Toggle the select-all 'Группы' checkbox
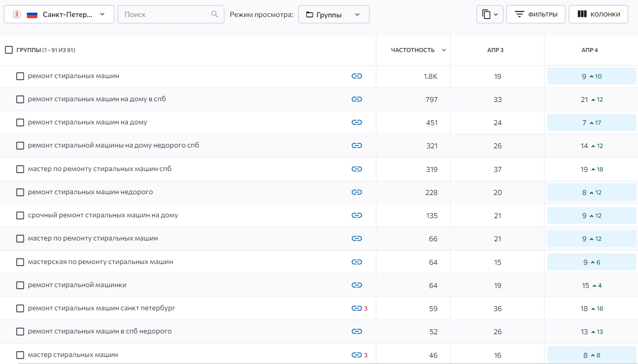Screen dimensions: 638x364 pyautogui.click(x=9, y=50)
